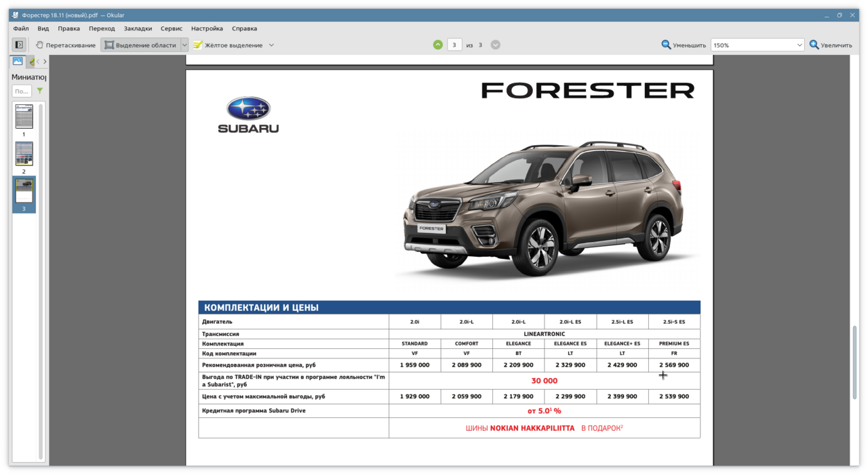
Task: Select the Перетаскивание hand tool
Action: pos(65,45)
